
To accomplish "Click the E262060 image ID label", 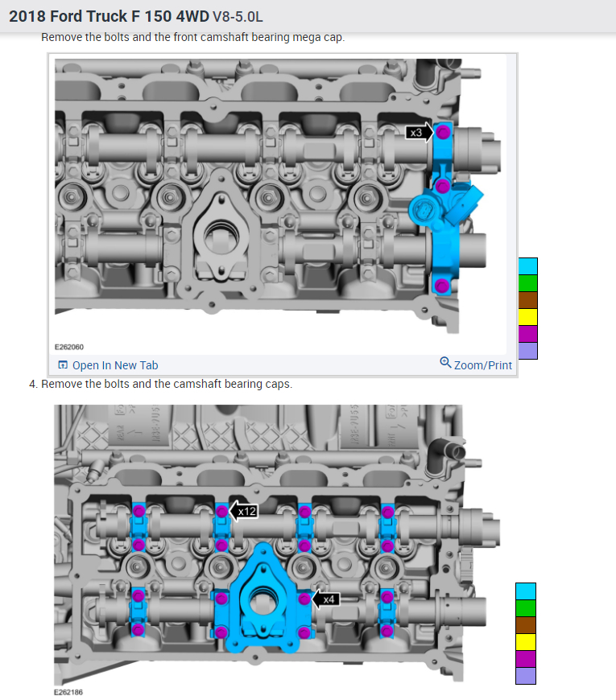I will [x=69, y=347].
